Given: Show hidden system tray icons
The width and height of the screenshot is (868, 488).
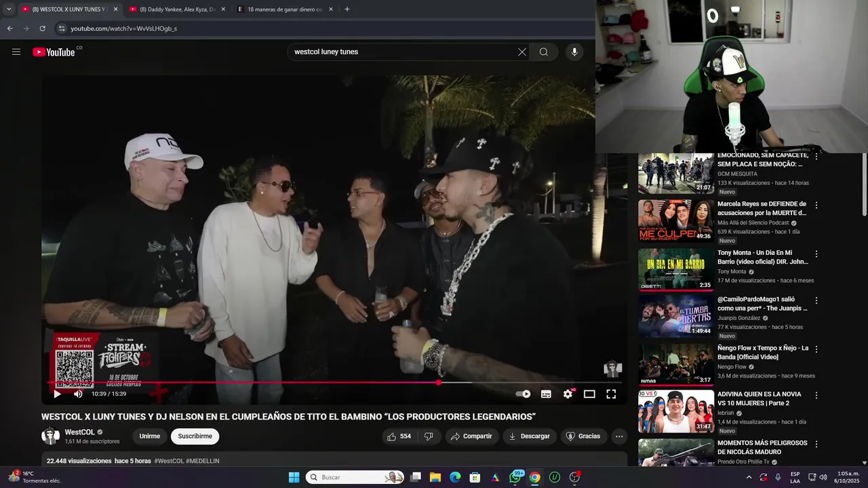Looking at the screenshot, I should pyautogui.click(x=749, y=477).
